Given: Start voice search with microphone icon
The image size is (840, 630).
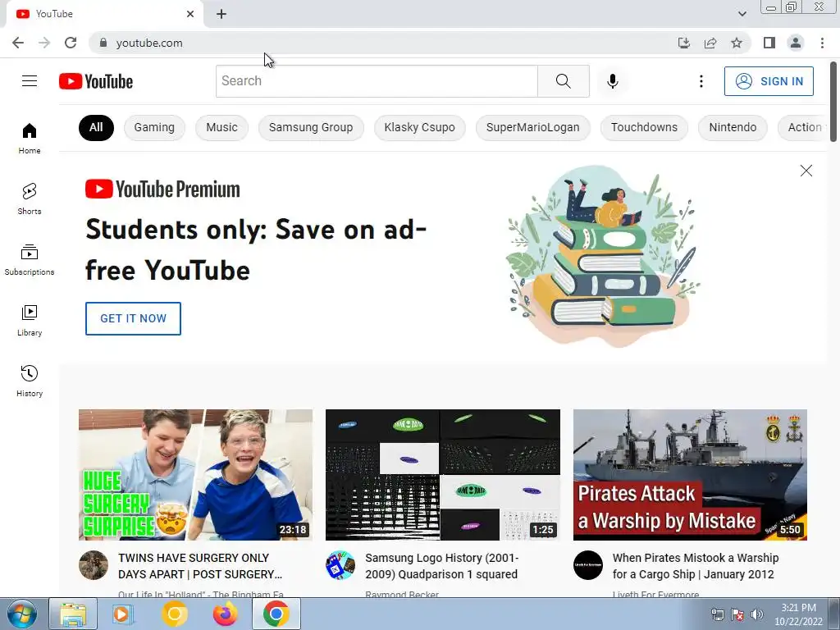Looking at the screenshot, I should tap(612, 81).
